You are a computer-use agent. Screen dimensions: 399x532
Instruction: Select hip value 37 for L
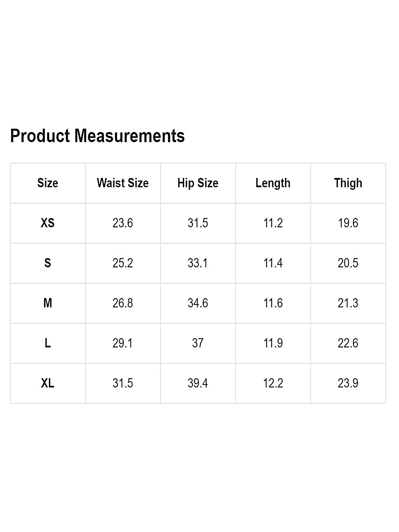198,343
